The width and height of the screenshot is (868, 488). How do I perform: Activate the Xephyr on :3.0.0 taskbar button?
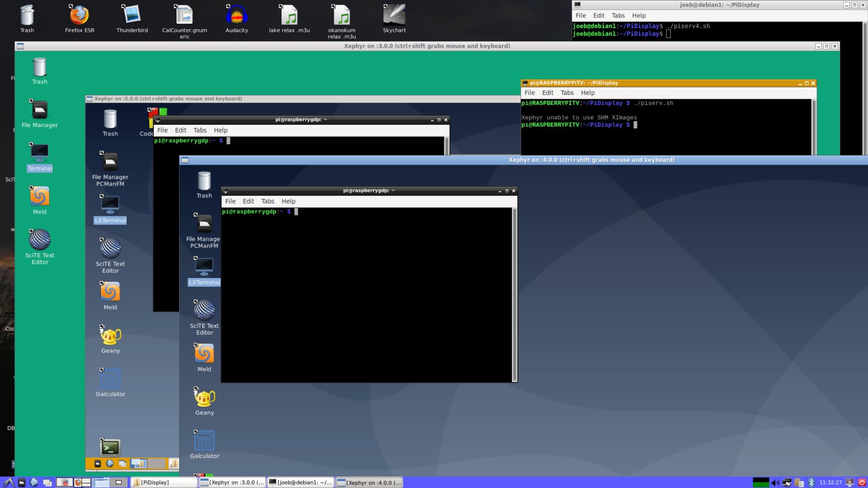click(233, 482)
